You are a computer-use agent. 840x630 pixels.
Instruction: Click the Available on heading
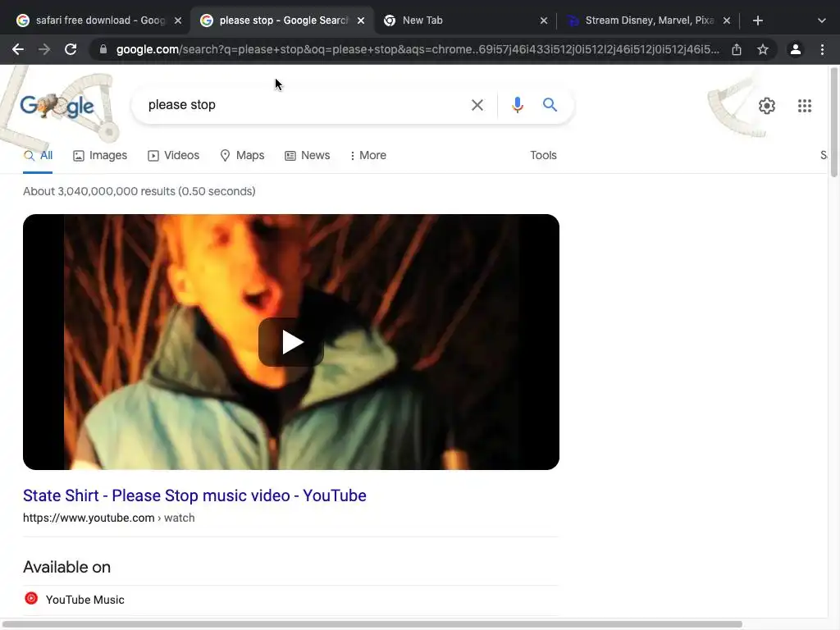[67, 567]
